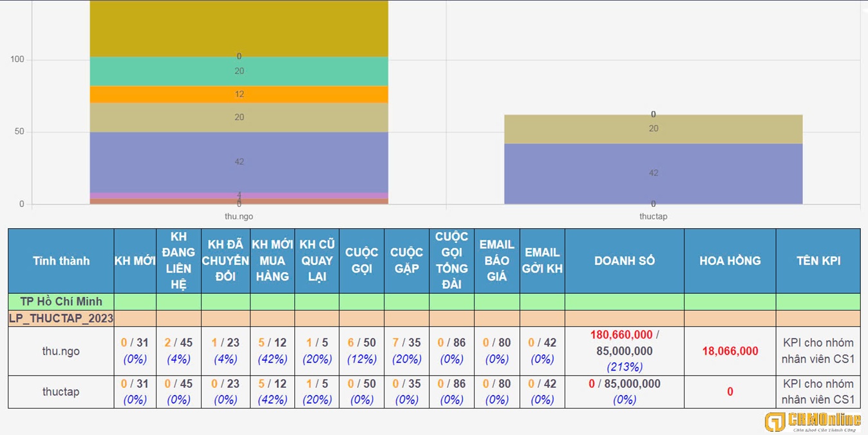
Task: Click the KH CŨ QUAY LẠI column header
Action: (317, 261)
